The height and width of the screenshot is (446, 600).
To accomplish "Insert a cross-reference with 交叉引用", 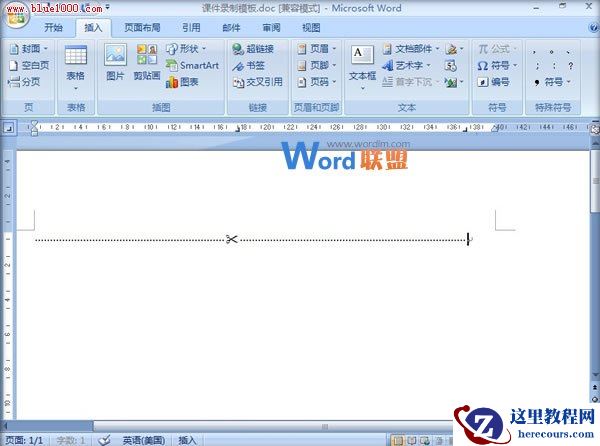I will click(x=258, y=82).
